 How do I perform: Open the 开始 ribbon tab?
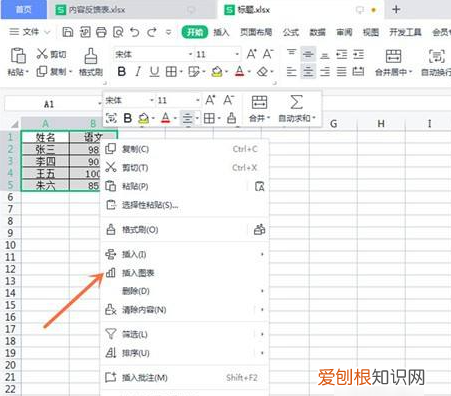pos(195,32)
